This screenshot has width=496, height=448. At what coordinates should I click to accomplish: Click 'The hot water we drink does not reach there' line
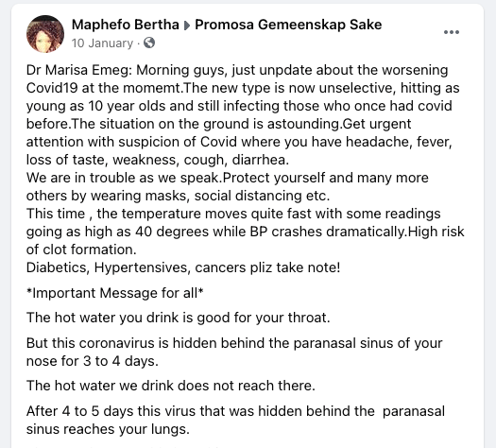point(171,386)
